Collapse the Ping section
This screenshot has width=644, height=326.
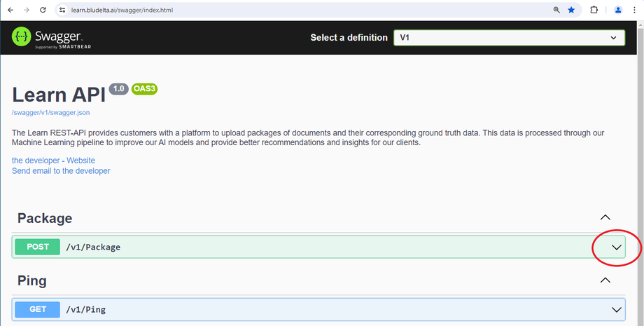[605, 280]
